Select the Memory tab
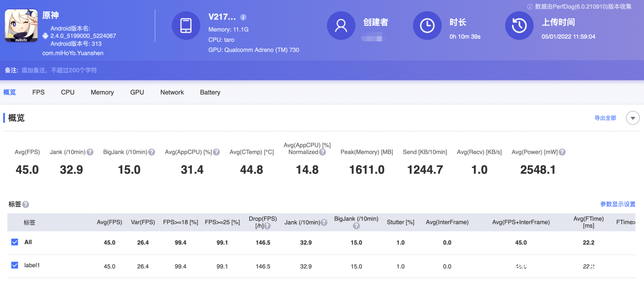644x281 pixels. (102, 92)
